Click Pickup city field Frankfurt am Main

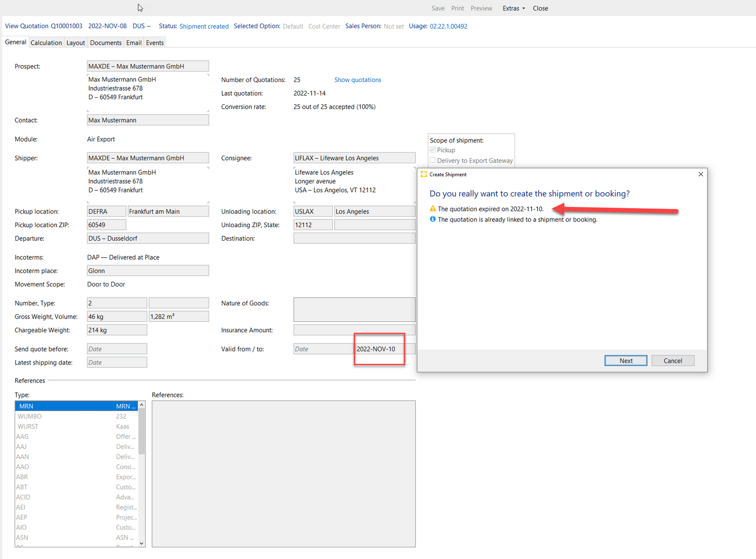pos(168,212)
